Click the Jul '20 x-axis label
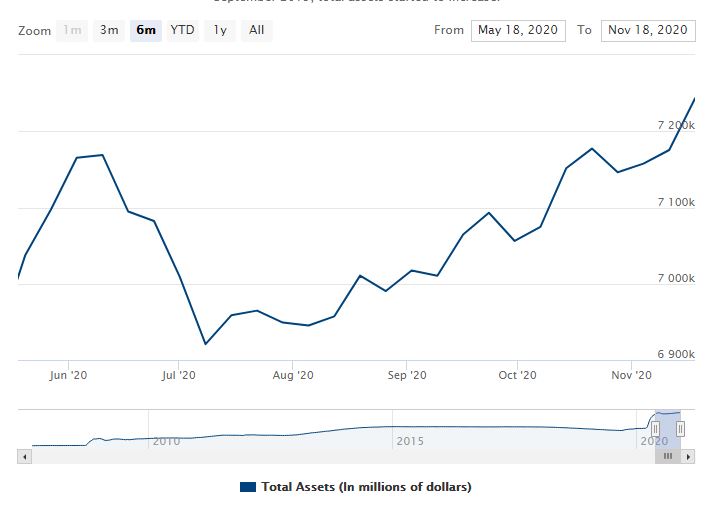Viewport: 719px width, 507px height. [178, 375]
